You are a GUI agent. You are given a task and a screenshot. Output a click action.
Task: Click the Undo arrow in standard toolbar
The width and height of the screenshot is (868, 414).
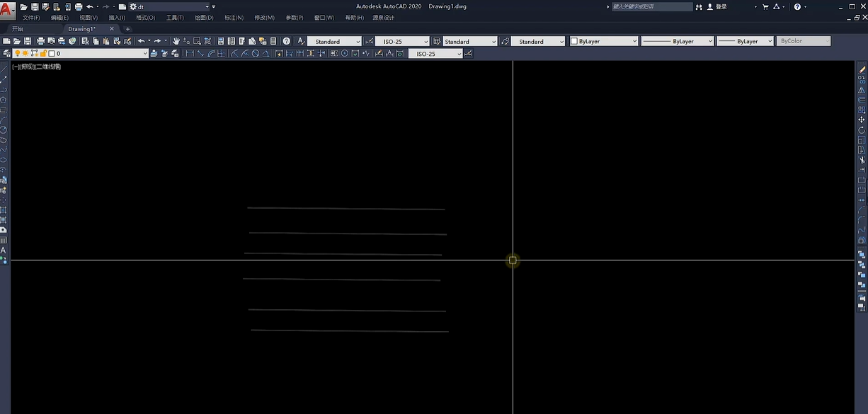pos(142,41)
